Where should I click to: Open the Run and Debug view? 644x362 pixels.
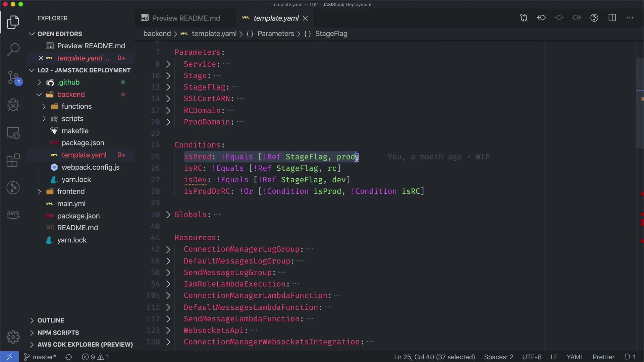(13, 105)
